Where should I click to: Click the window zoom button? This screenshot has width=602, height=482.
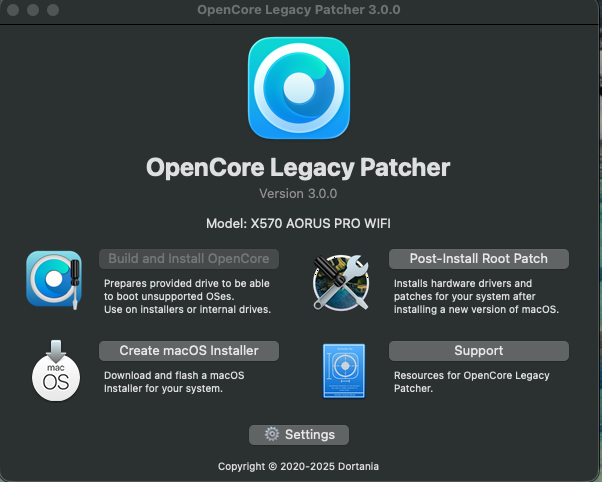[53, 10]
